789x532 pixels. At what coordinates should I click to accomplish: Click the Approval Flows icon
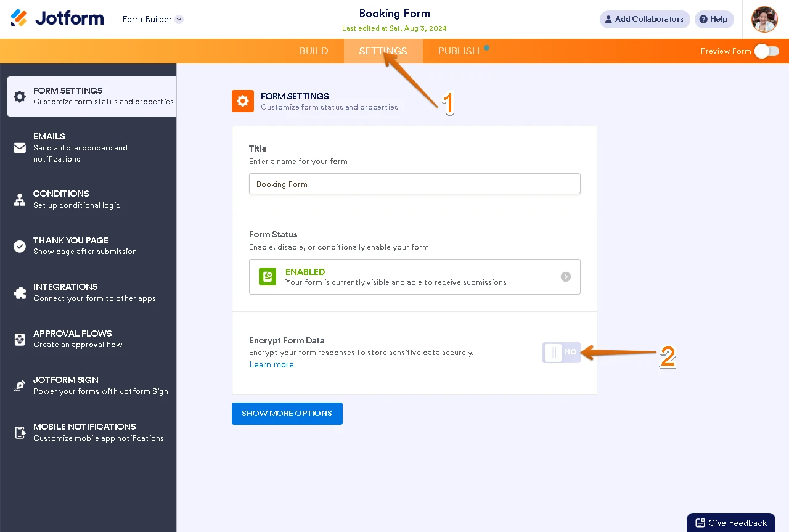pos(20,339)
